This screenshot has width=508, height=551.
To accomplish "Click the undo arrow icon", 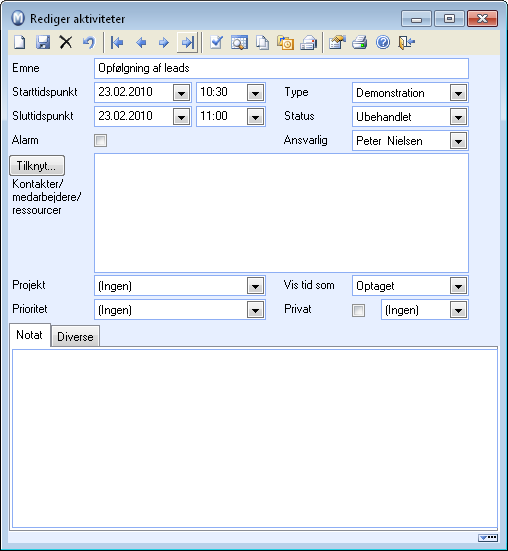I will coord(89,43).
